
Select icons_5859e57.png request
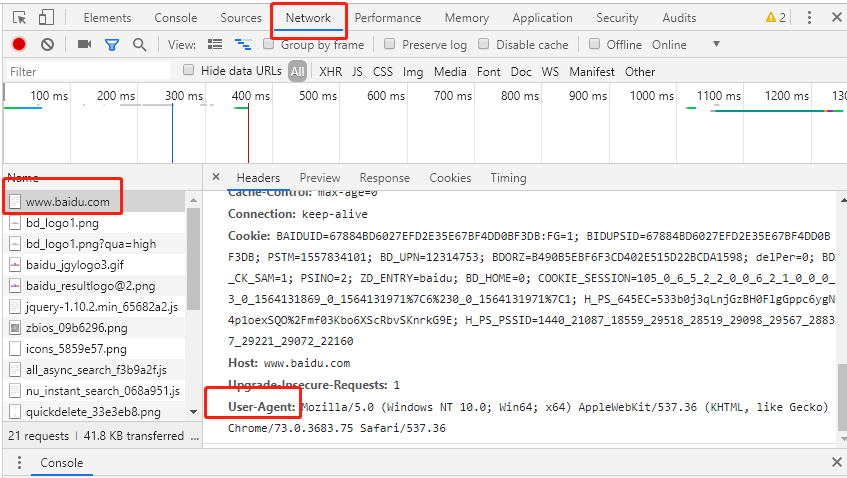point(95,349)
